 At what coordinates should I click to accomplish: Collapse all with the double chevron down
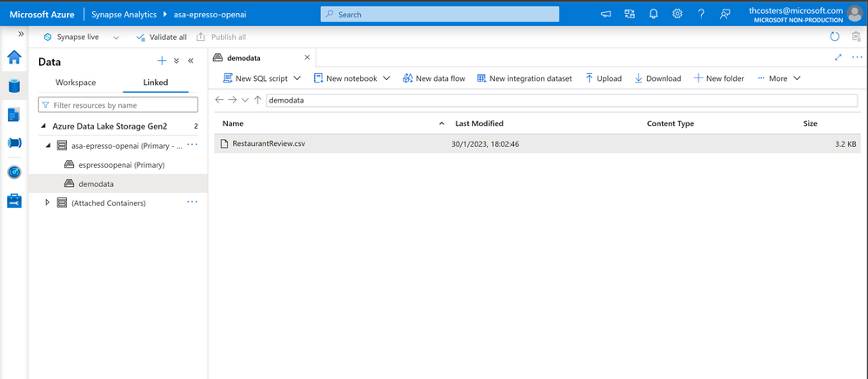177,61
